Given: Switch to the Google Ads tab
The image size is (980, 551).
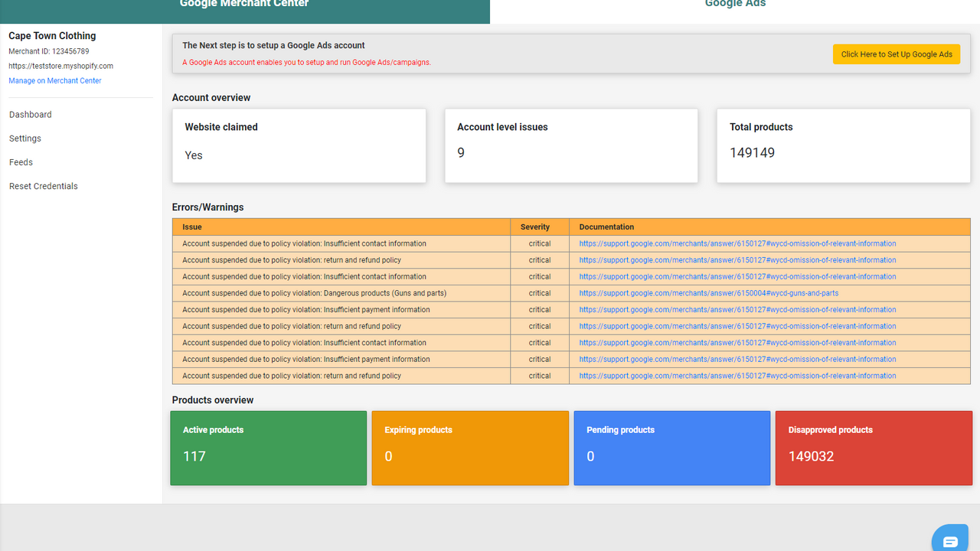Looking at the screenshot, I should click(735, 6).
